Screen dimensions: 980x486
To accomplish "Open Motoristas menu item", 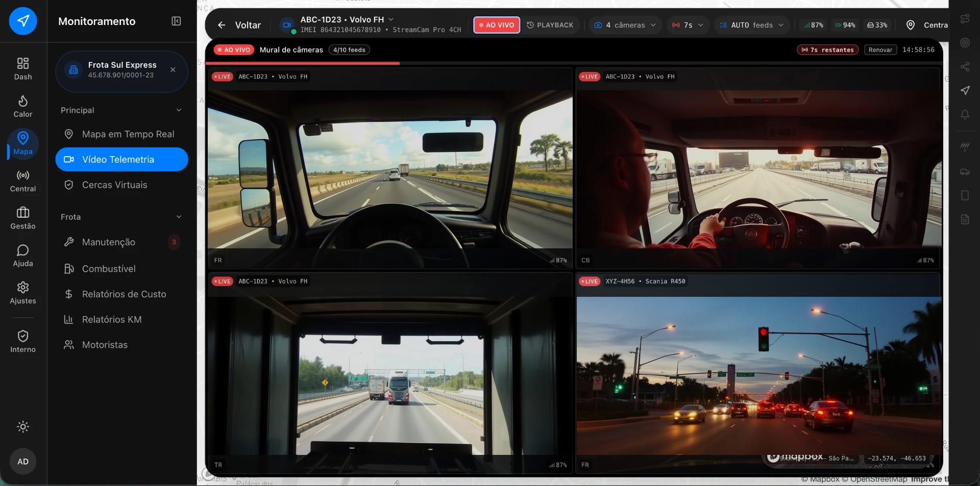I will [x=121, y=345].
